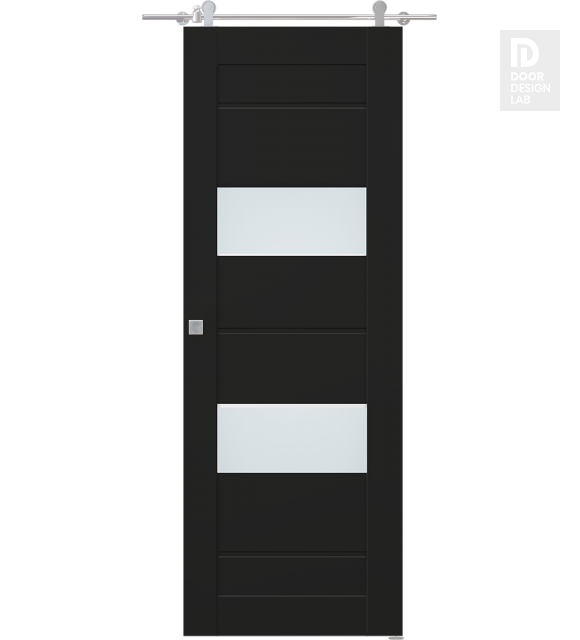This screenshot has width=580, height=640.
Task: Click the black panel between glass panes
Action: (291, 293)
